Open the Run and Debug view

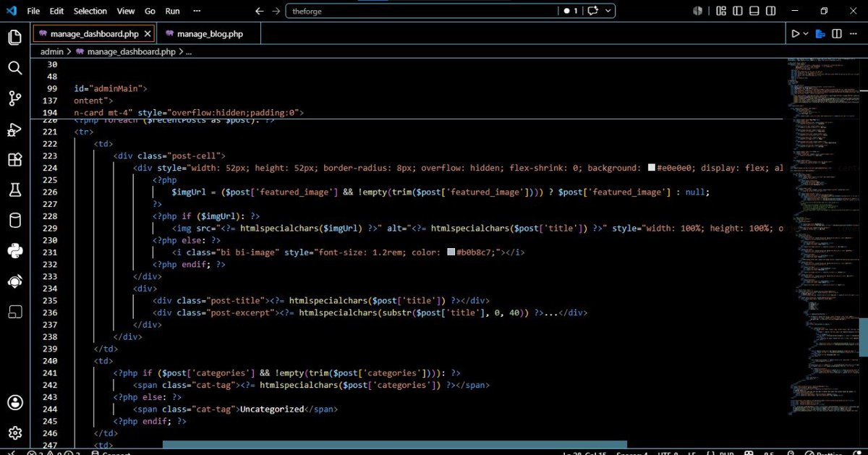click(14, 129)
